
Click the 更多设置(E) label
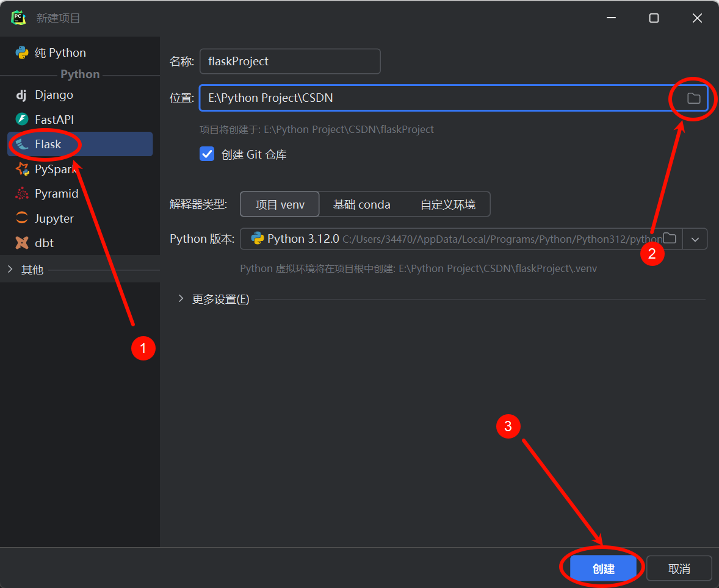[220, 299]
